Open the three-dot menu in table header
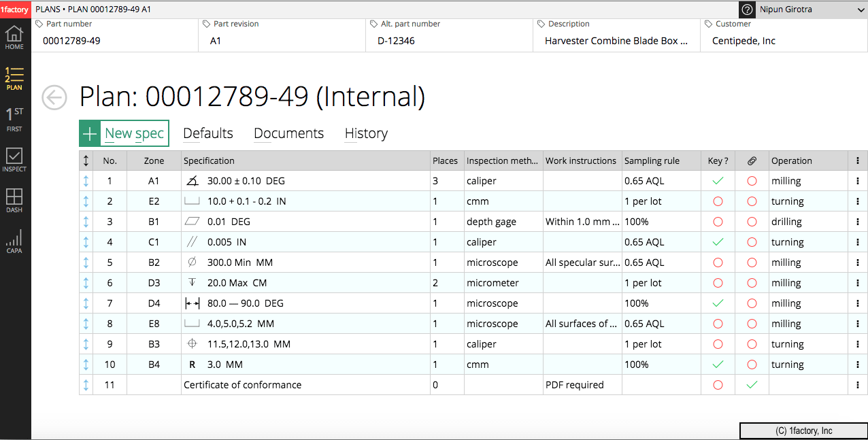The height and width of the screenshot is (440, 868). tap(858, 161)
